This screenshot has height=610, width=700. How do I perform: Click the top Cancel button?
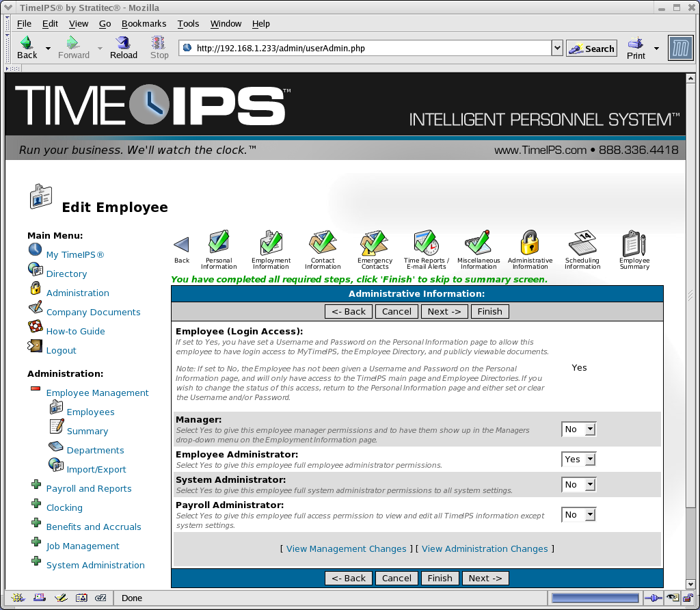pos(396,311)
